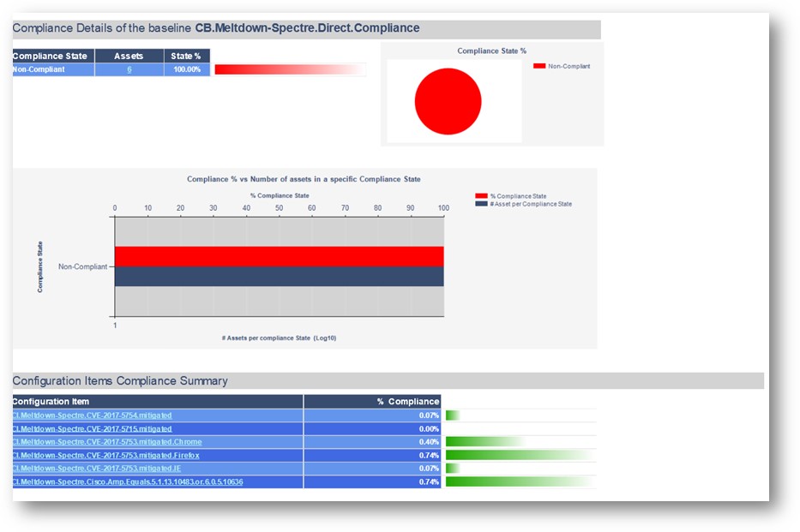The height and width of the screenshot is (532, 800).
Task: Open the Cisco.Amp.Equals configuration item link
Action: pos(128,481)
